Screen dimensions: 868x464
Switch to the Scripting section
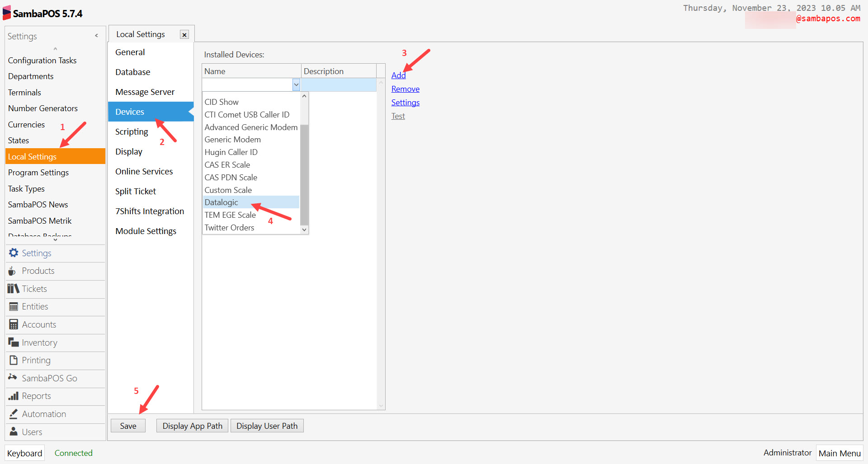[132, 131]
